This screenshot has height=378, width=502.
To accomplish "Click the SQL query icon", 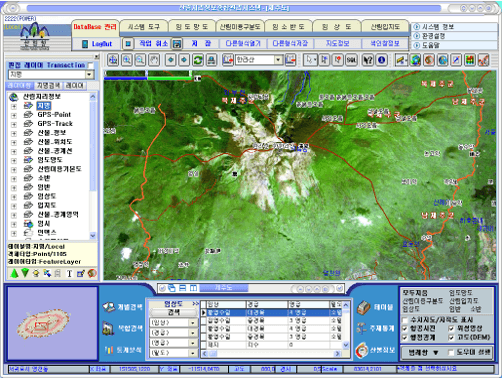I will point(351,60).
